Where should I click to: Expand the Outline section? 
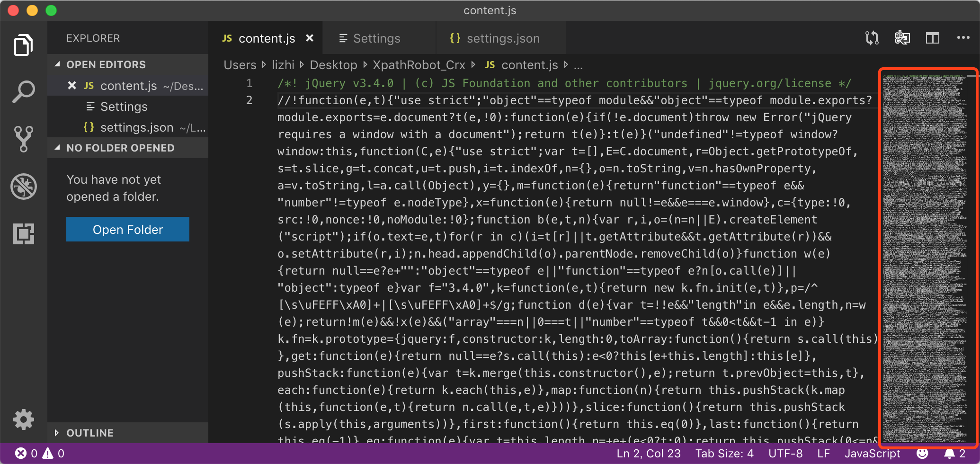(x=128, y=433)
